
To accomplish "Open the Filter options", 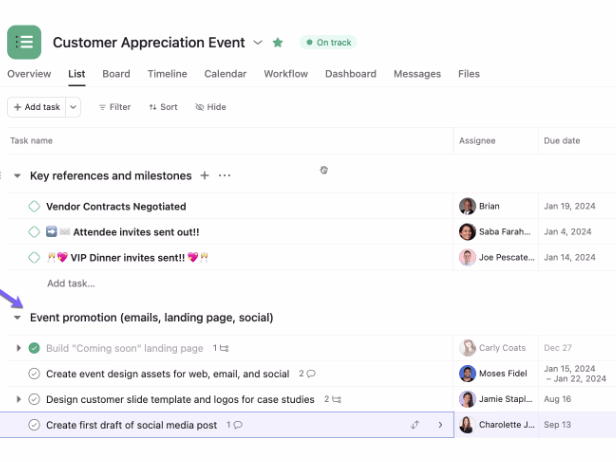I will [x=115, y=107].
